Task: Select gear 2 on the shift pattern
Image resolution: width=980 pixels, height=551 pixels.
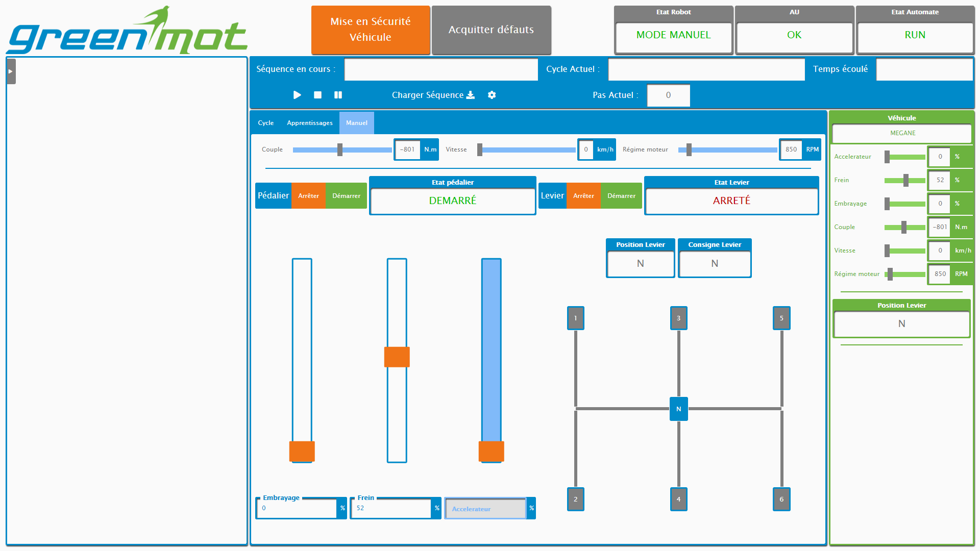Action: click(575, 499)
